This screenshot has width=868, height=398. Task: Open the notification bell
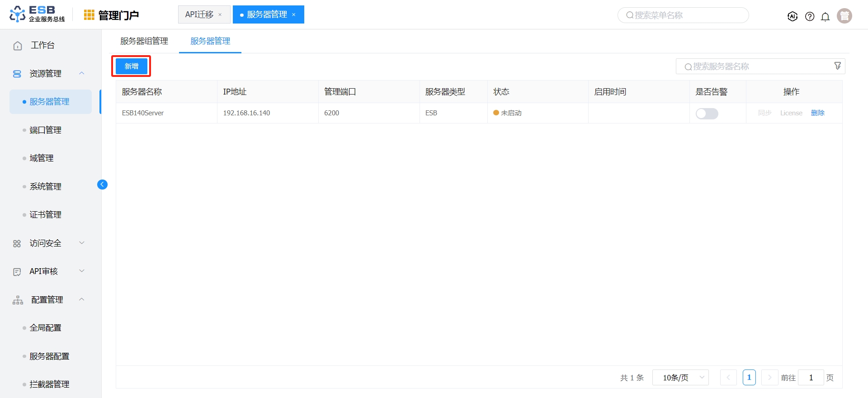click(826, 17)
